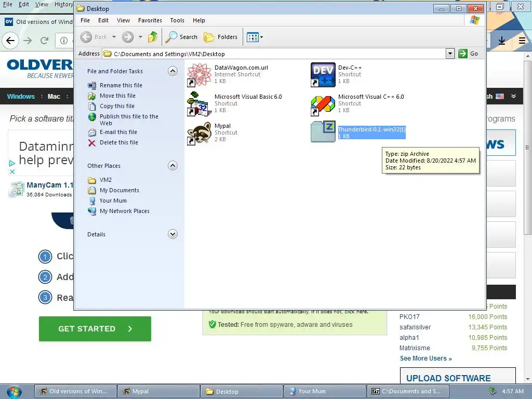The width and height of the screenshot is (532, 399).
Task: Open the Edit menu in Desktop window
Action: pyautogui.click(x=103, y=20)
